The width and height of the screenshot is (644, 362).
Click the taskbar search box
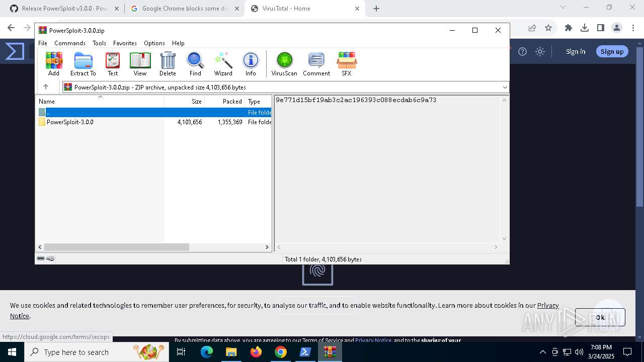[x=97, y=352]
